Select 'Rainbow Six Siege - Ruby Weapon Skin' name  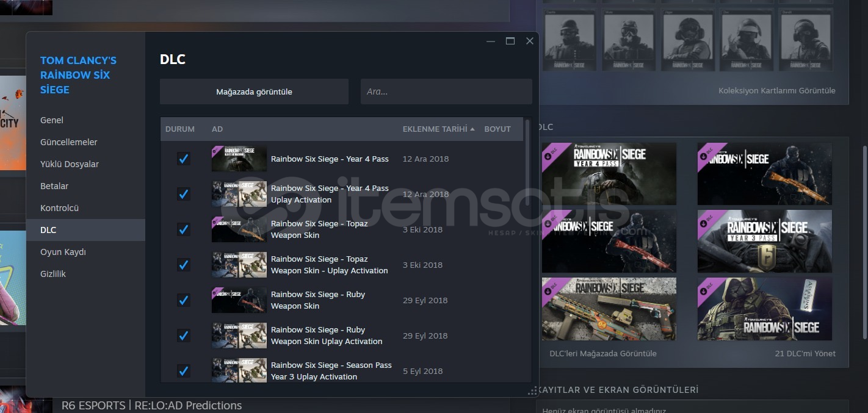click(318, 300)
